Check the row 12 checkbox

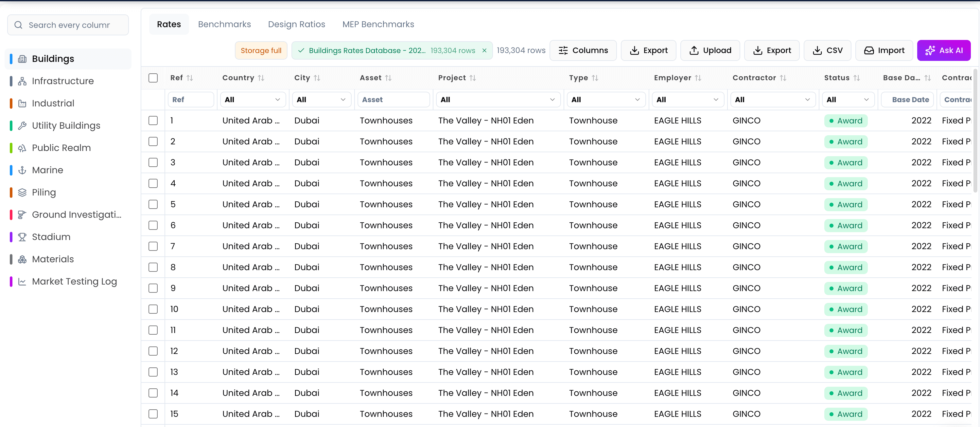[x=153, y=351]
